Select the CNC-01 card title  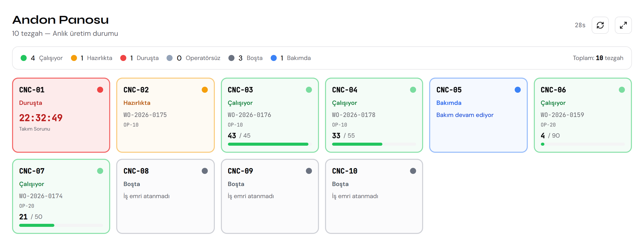click(32, 90)
